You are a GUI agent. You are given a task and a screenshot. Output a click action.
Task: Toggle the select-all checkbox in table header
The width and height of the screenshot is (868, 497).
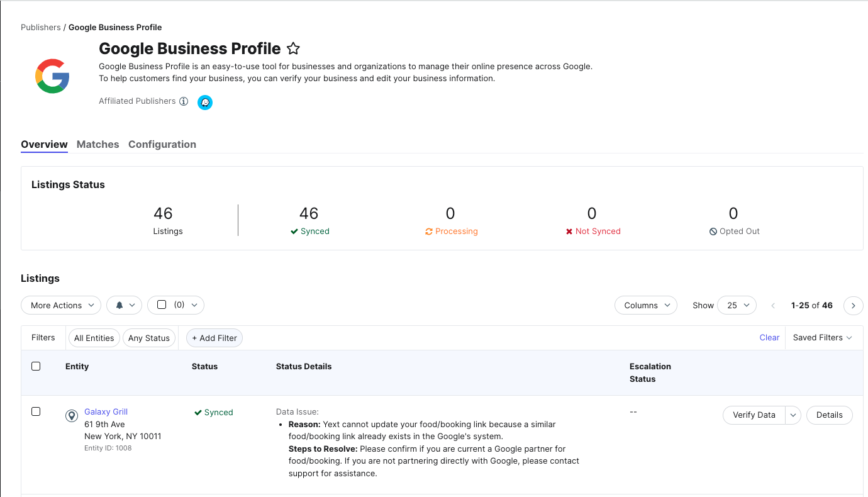[36, 366]
